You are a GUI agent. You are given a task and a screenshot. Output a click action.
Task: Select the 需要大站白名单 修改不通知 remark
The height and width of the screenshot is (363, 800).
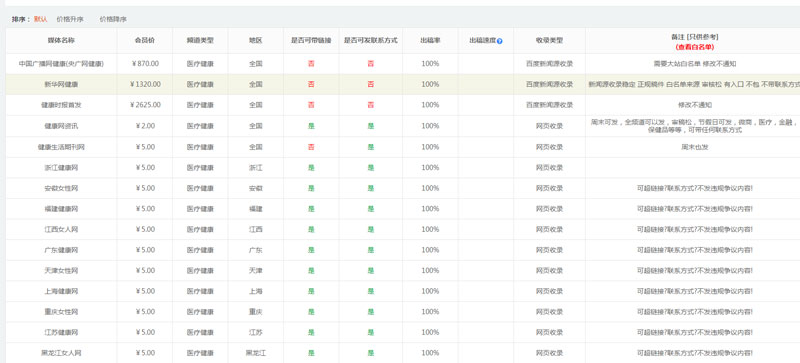(x=694, y=64)
